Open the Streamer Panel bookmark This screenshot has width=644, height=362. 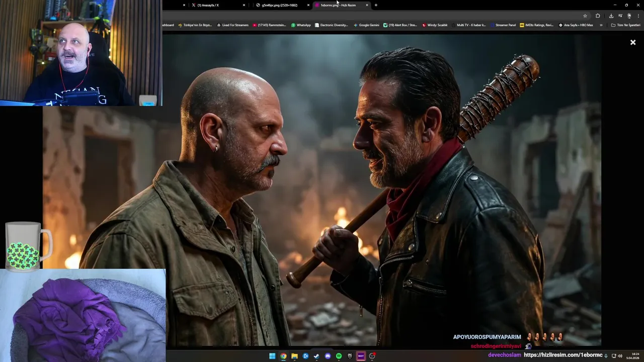(x=503, y=25)
